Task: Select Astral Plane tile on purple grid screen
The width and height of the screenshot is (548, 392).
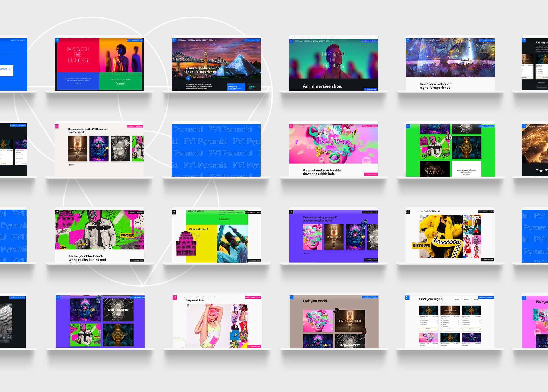Action: point(85,310)
